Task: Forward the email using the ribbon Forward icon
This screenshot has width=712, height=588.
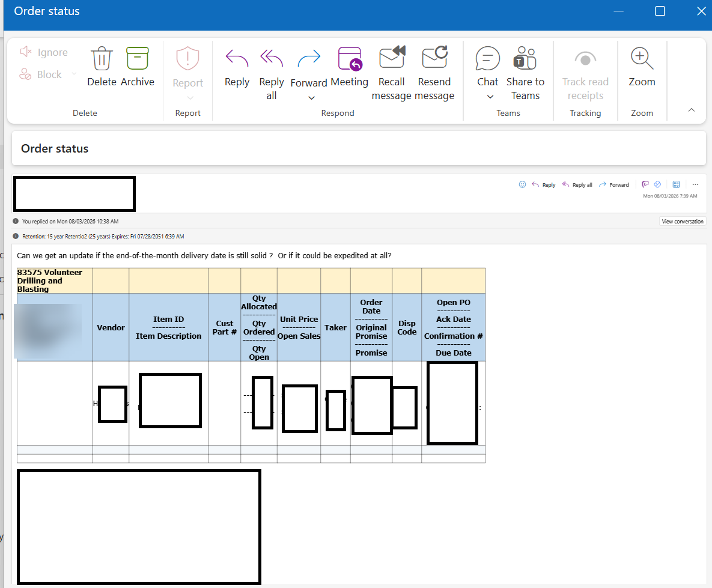Action: pyautogui.click(x=309, y=59)
